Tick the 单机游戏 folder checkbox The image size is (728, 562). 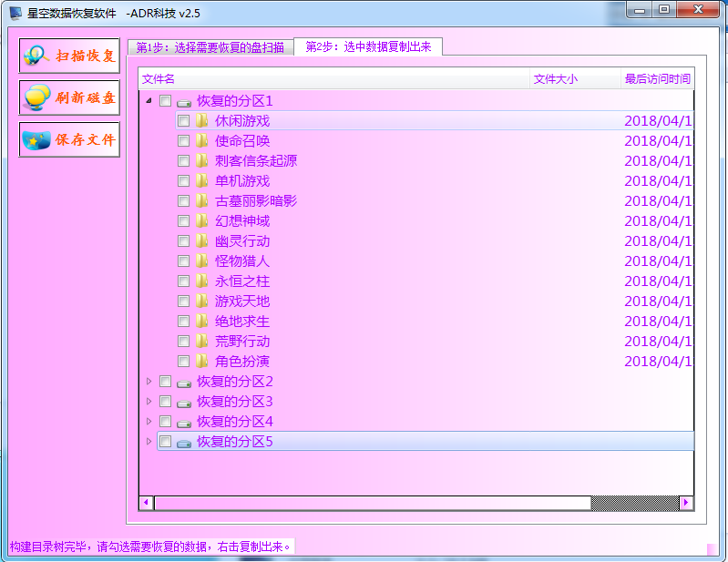click(183, 180)
